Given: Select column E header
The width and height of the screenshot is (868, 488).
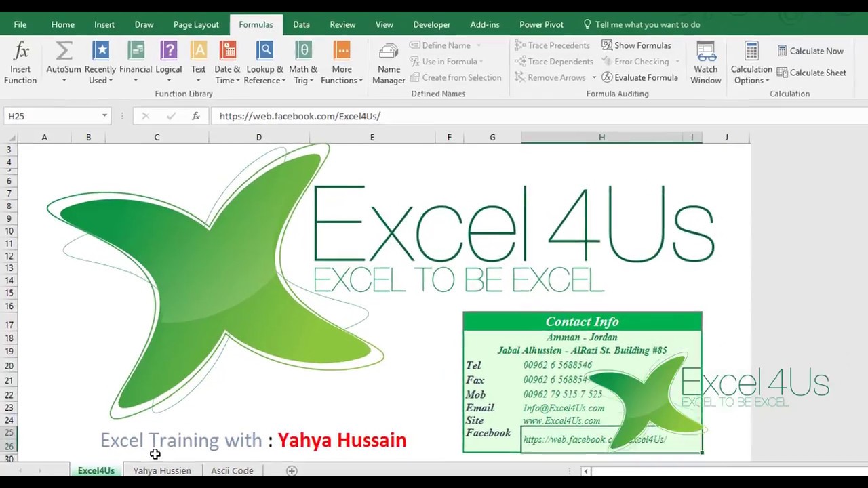Looking at the screenshot, I should point(372,138).
